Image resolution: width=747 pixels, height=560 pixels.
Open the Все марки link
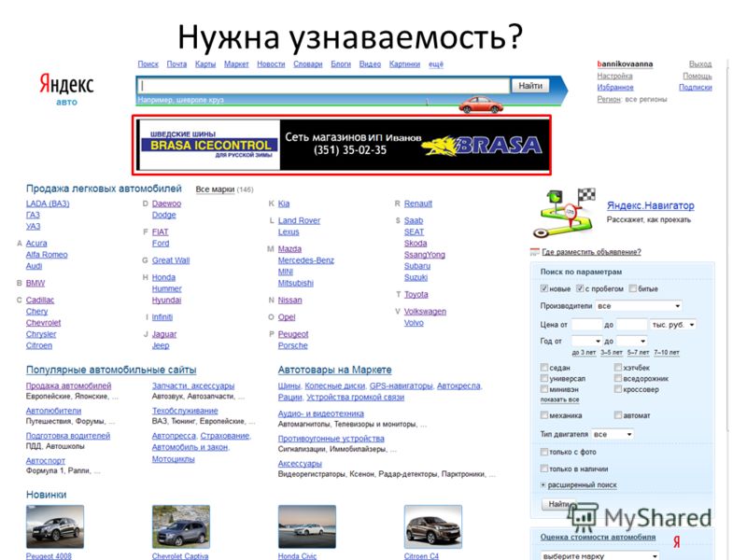tap(215, 189)
